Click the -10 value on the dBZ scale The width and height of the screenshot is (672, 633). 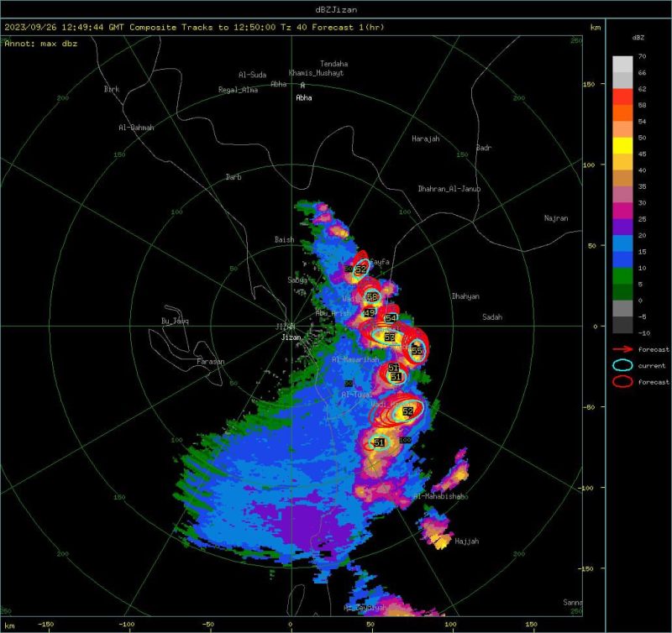(643, 332)
